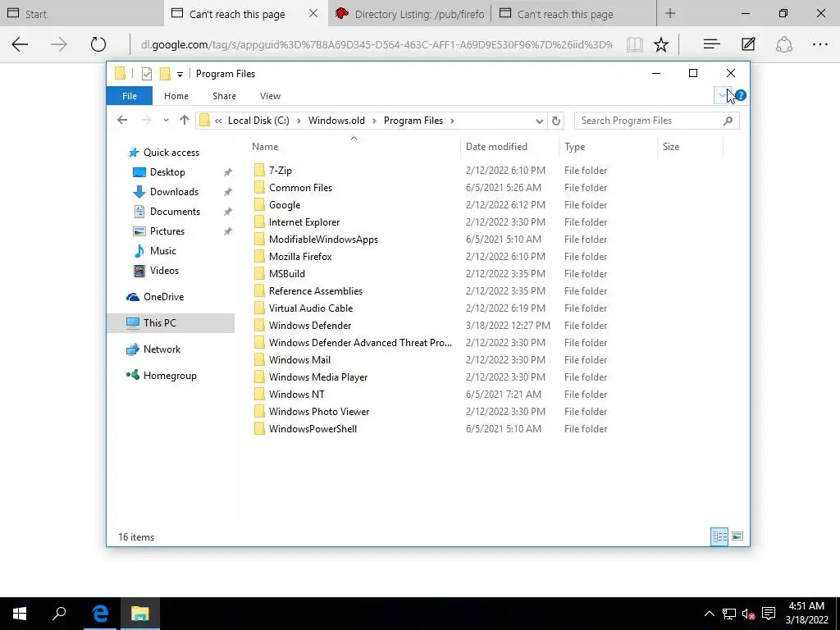Open the View ribbon tab
840x630 pixels.
click(270, 96)
